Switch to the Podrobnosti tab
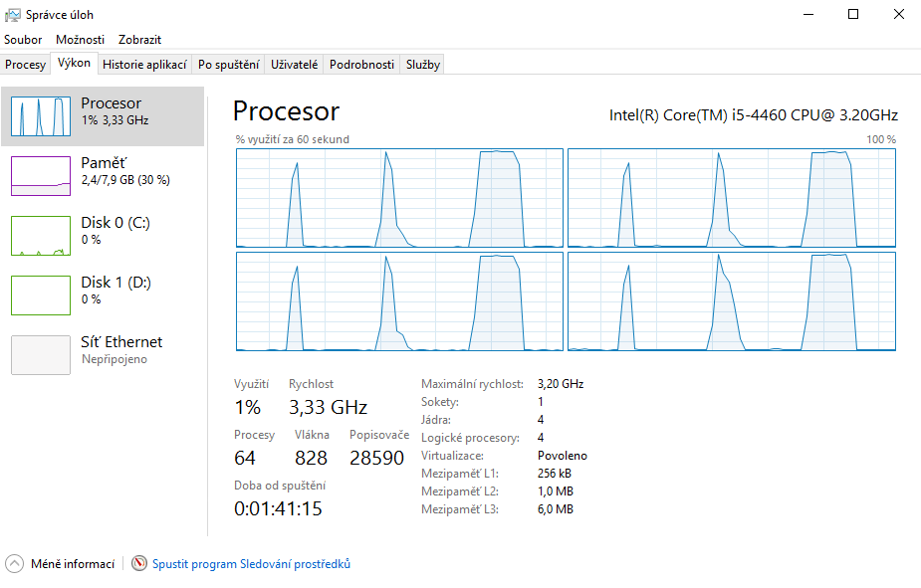Image resolution: width=921 pixels, height=588 pixels. [361, 65]
